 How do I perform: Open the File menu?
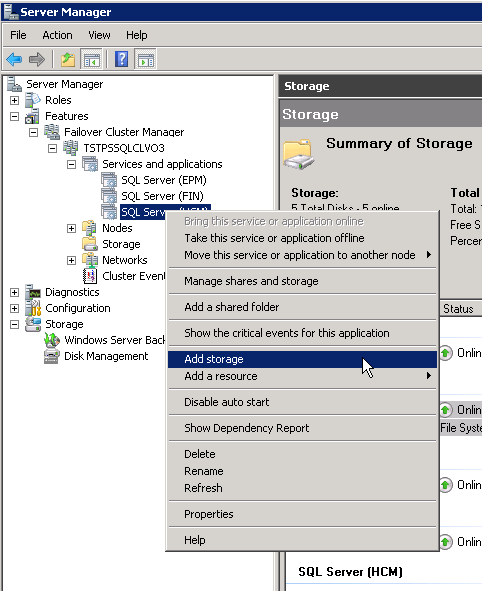18,35
